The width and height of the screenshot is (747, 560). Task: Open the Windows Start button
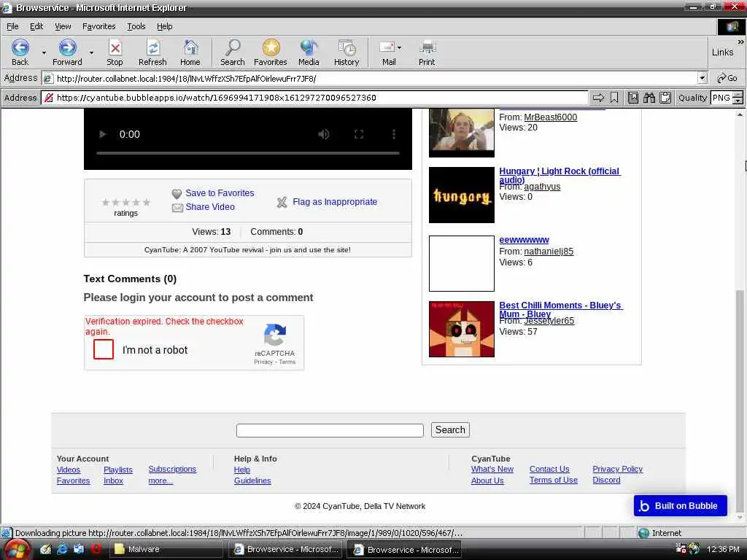pos(16,550)
